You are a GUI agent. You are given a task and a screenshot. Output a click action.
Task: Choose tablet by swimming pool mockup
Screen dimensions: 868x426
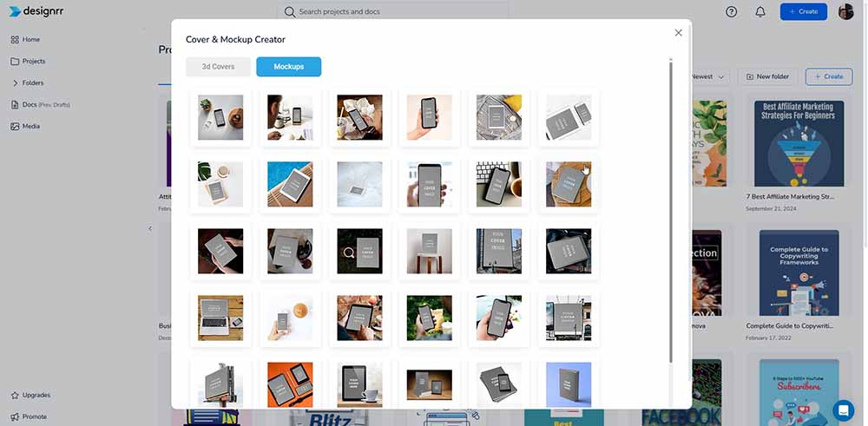[x=290, y=184]
